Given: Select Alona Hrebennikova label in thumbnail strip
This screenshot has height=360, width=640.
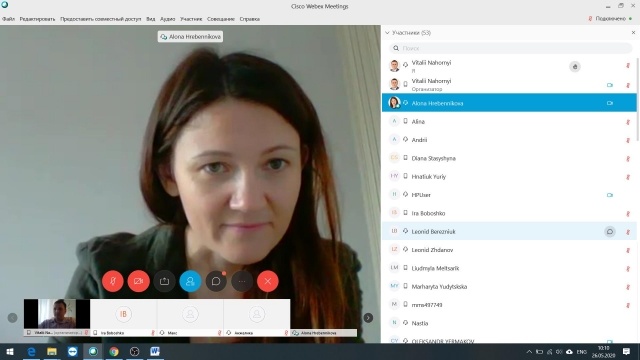Looking at the screenshot, I should tap(324, 333).
